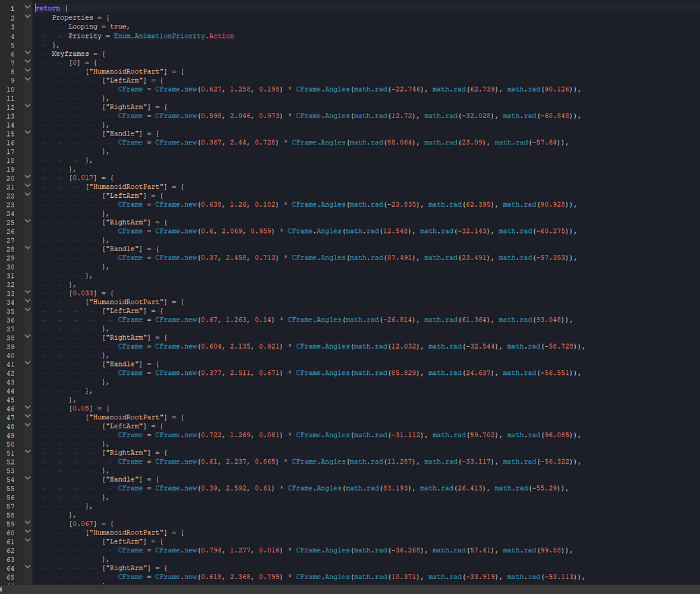
Task: Collapse the Keyframes block on line 6
Action: [27, 53]
